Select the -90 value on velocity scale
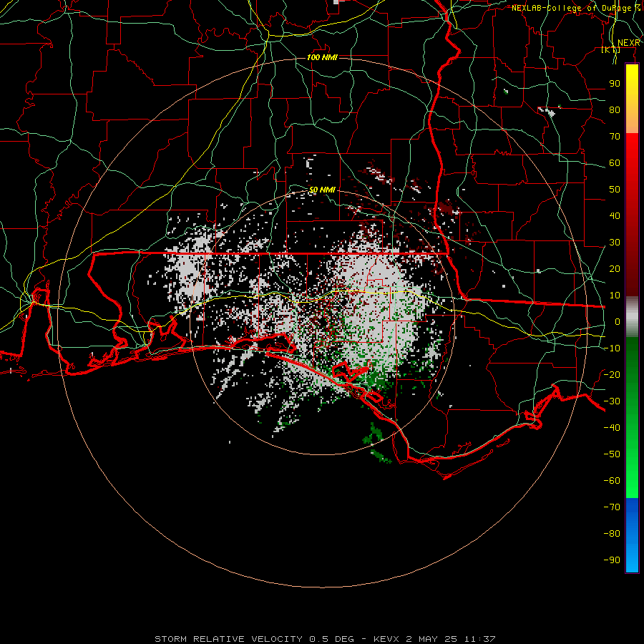This screenshot has width=644, height=644. 612,560
